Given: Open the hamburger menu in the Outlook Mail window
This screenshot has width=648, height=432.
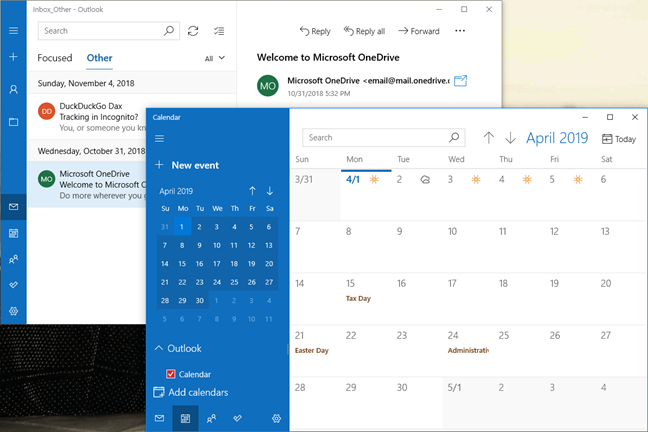Looking at the screenshot, I should point(13,31).
